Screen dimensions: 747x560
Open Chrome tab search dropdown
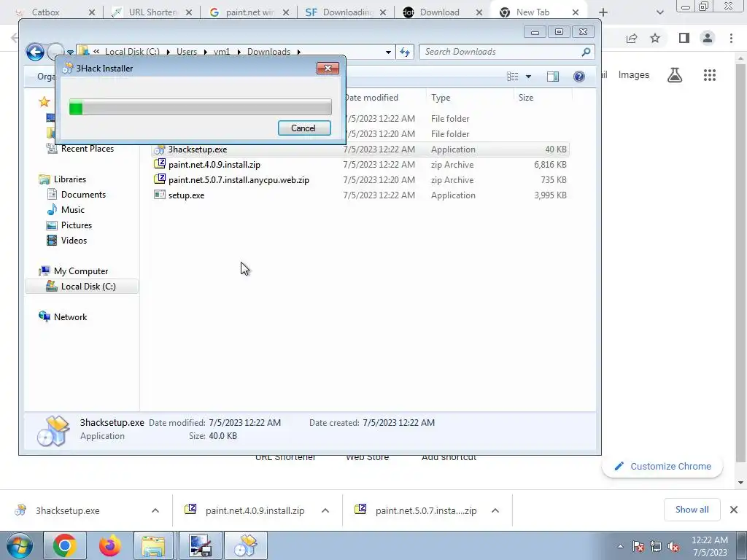click(659, 12)
